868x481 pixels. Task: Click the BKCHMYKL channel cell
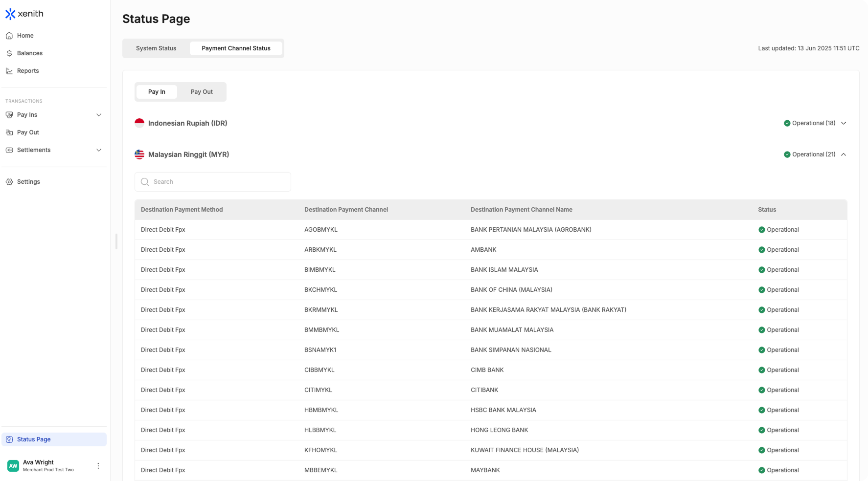pos(320,290)
